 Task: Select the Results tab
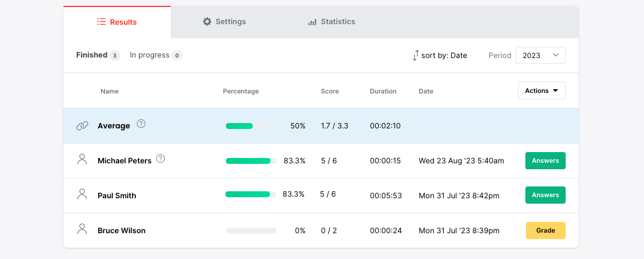pyautogui.click(x=117, y=22)
